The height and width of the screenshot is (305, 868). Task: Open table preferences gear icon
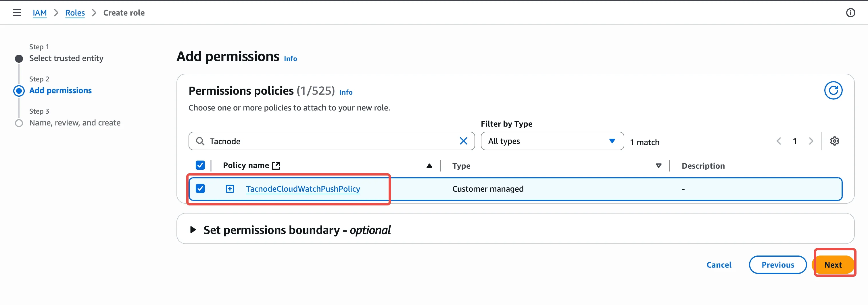coord(834,141)
